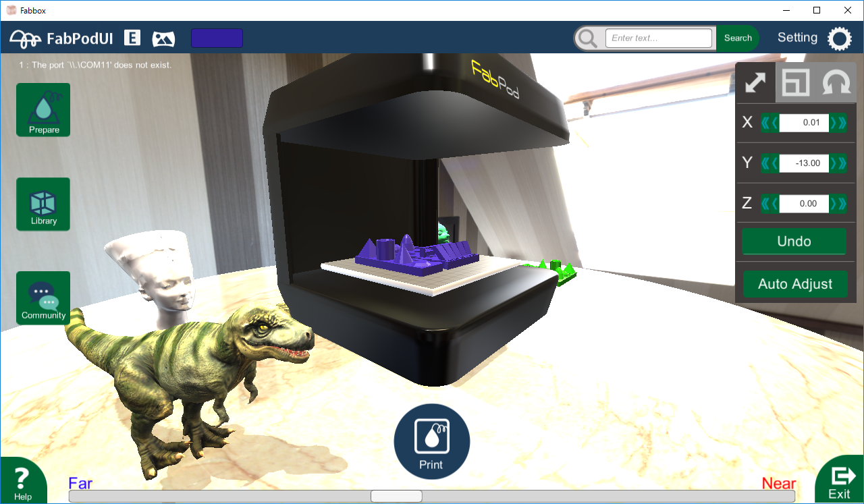Decrease Y with the single left arrow
The height and width of the screenshot is (504, 864).
(x=774, y=163)
